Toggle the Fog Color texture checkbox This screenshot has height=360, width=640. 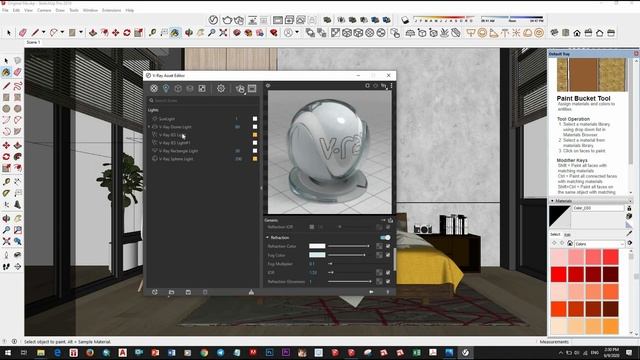[x=388, y=255]
